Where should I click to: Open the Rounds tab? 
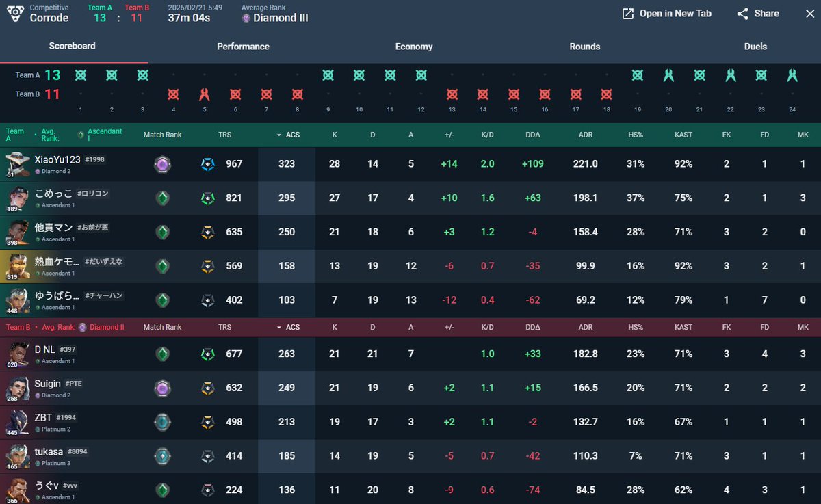(x=584, y=47)
